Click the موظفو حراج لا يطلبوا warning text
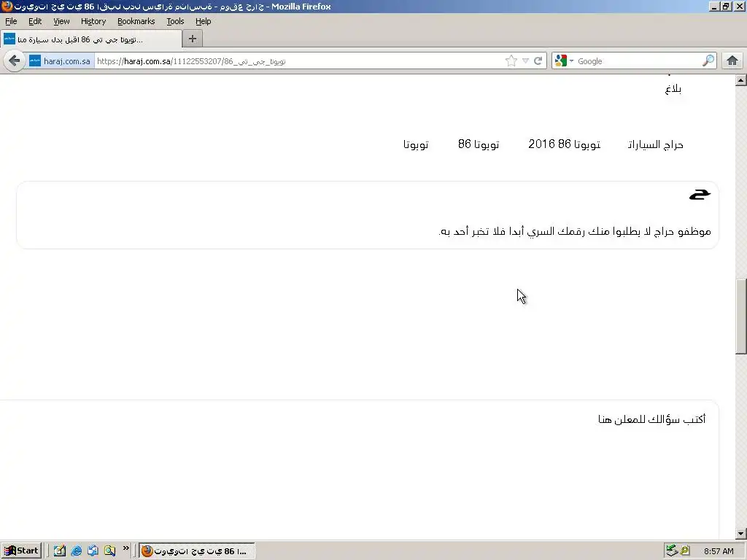The height and width of the screenshot is (560, 747). 575,231
